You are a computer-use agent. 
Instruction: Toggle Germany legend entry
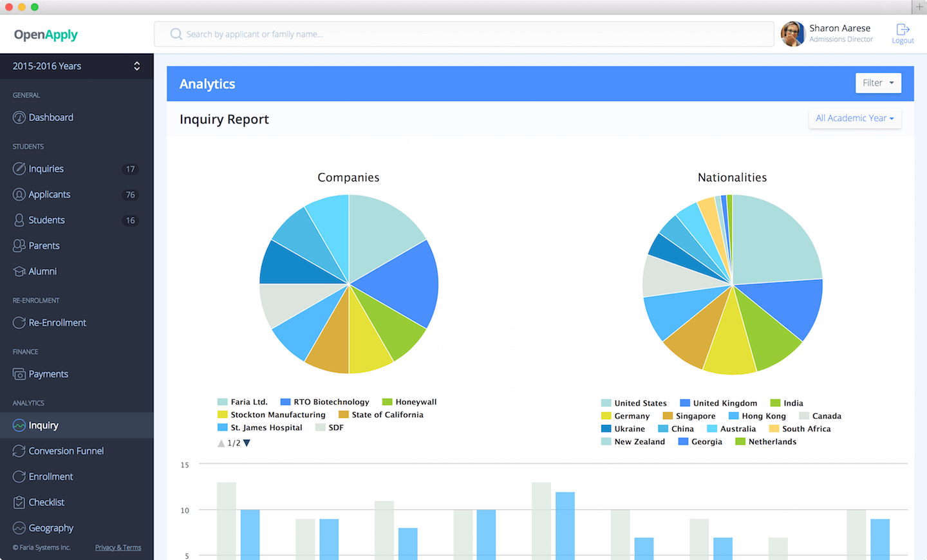[626, 416]
